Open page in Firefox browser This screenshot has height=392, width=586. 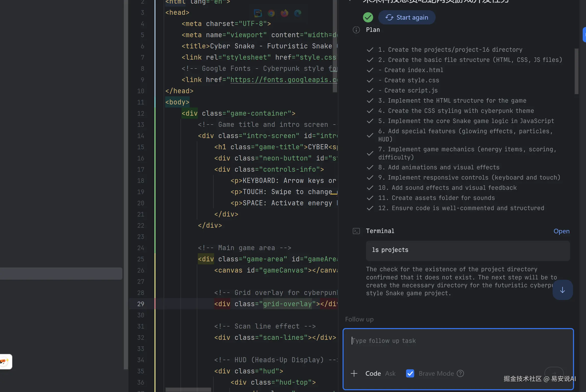284,13
